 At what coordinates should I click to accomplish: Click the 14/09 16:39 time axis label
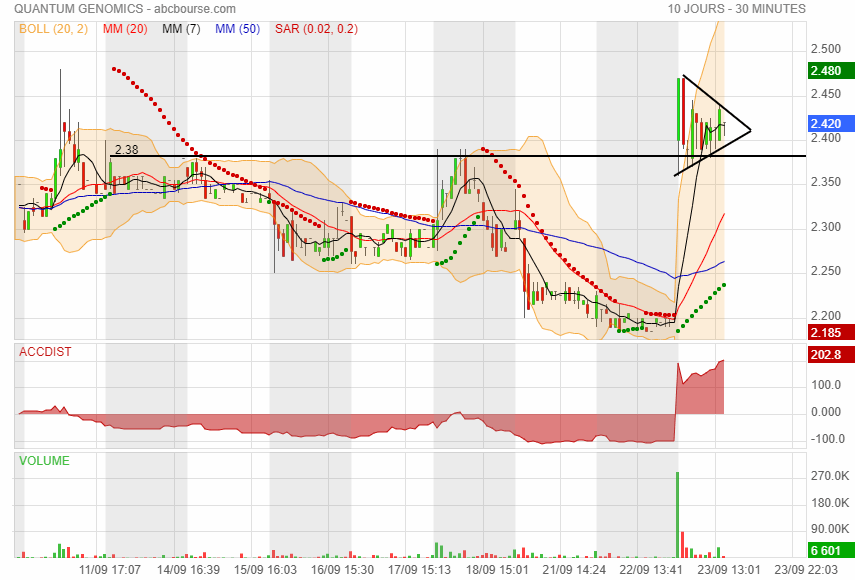(188, 570)
